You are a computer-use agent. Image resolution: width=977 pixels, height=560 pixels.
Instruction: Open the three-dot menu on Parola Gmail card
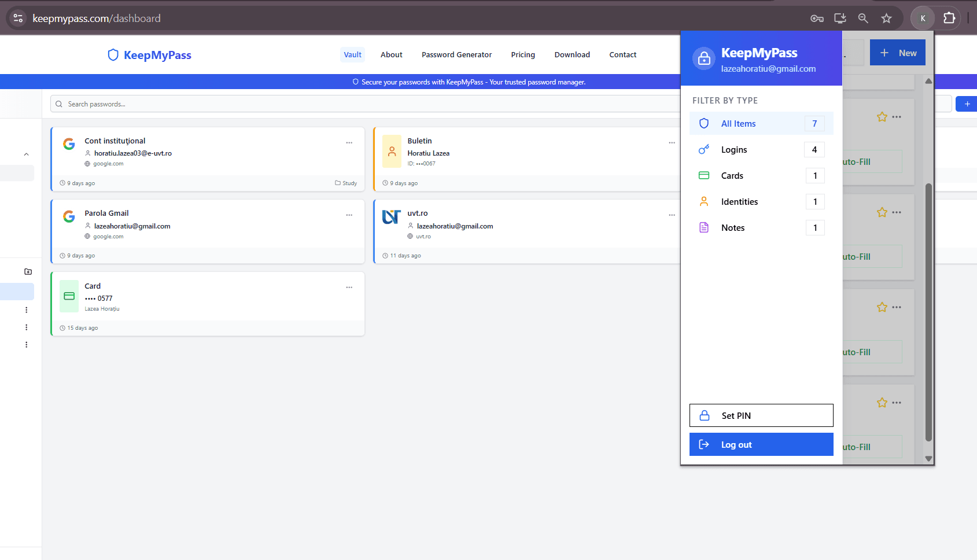pos(349,215)
